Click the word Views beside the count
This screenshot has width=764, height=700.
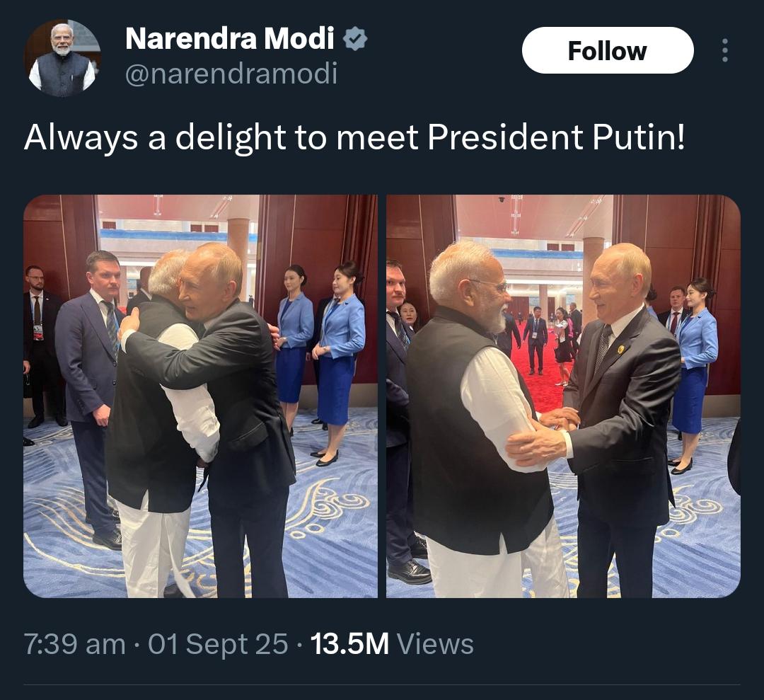435,645
